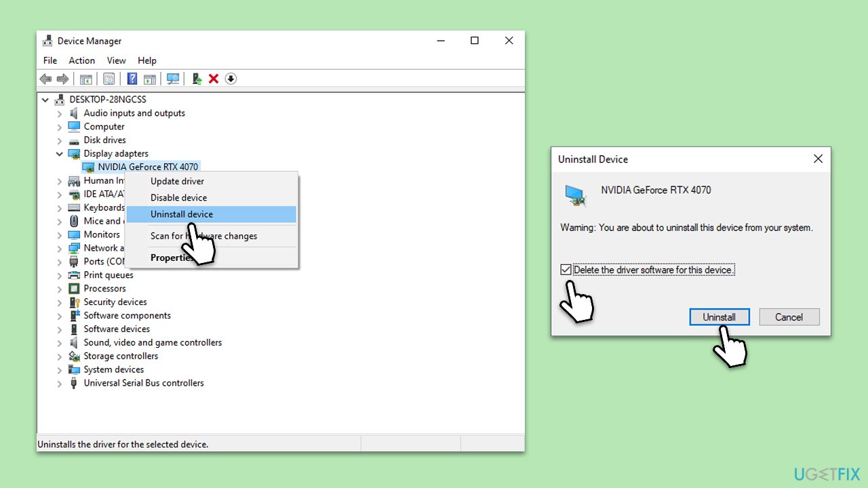Click the Sound, video and game controllers icon
868x488 pixels.
click(74, 343)
